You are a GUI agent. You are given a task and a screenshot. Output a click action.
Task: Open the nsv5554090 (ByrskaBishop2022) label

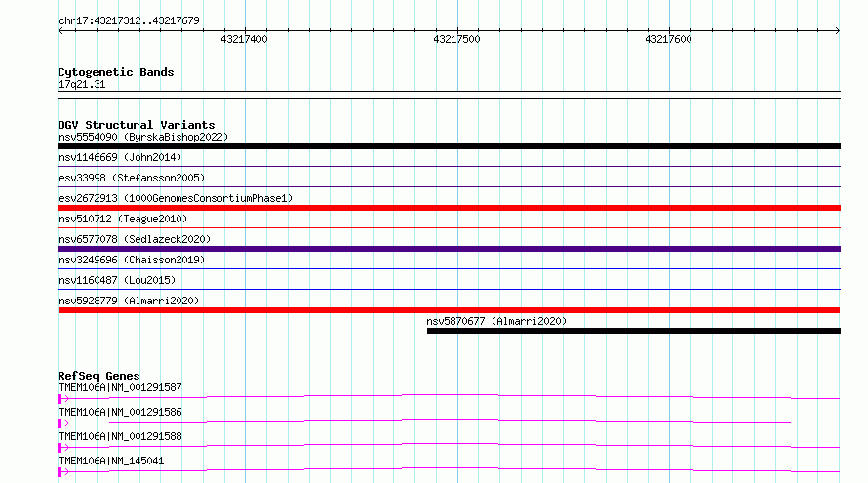[143, 137]
